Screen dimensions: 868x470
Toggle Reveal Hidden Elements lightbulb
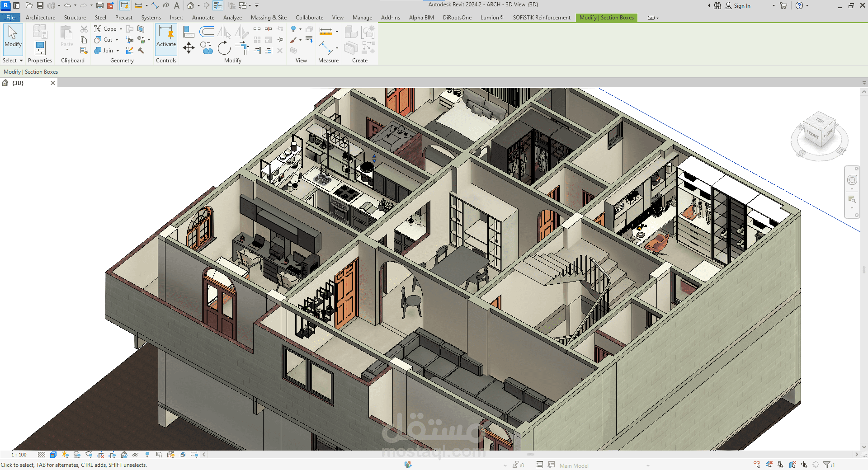(x=147, y=455)
